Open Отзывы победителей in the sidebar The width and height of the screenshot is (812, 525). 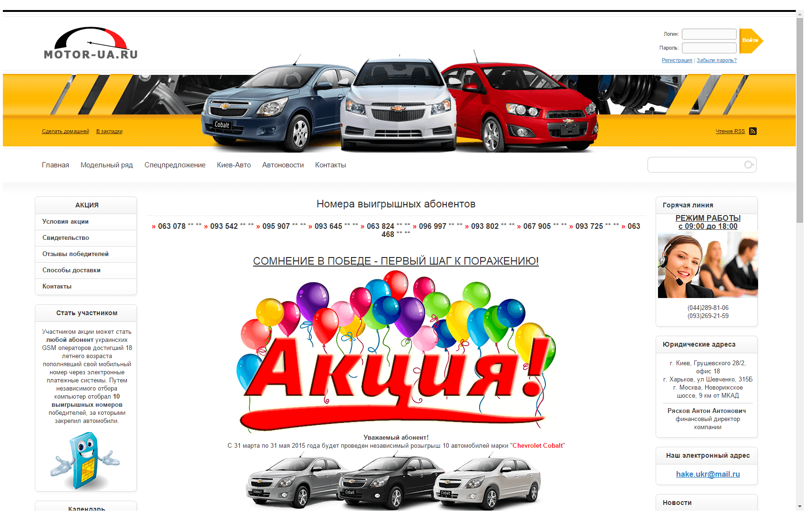(86, 254)
